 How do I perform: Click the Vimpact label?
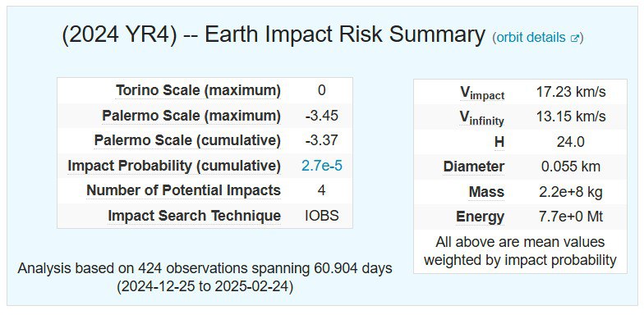(481, 93)
